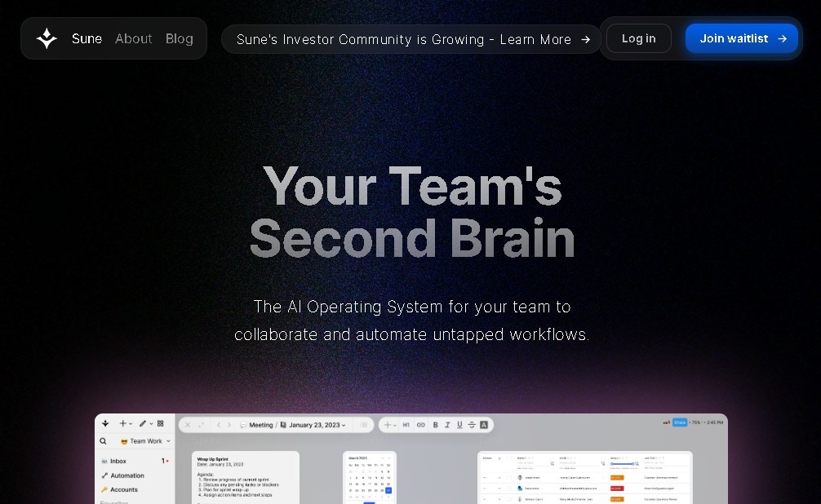The image size is (821, 504).
Task: Toggle bold formatting in the toolbar
Action: point(436,425)
